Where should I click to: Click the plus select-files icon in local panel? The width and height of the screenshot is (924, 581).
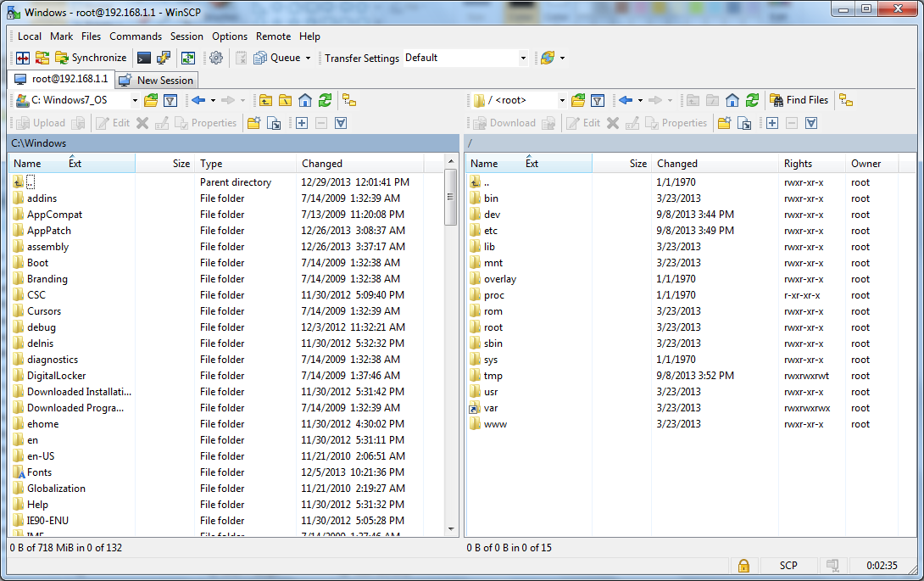(x=302, y=123)
